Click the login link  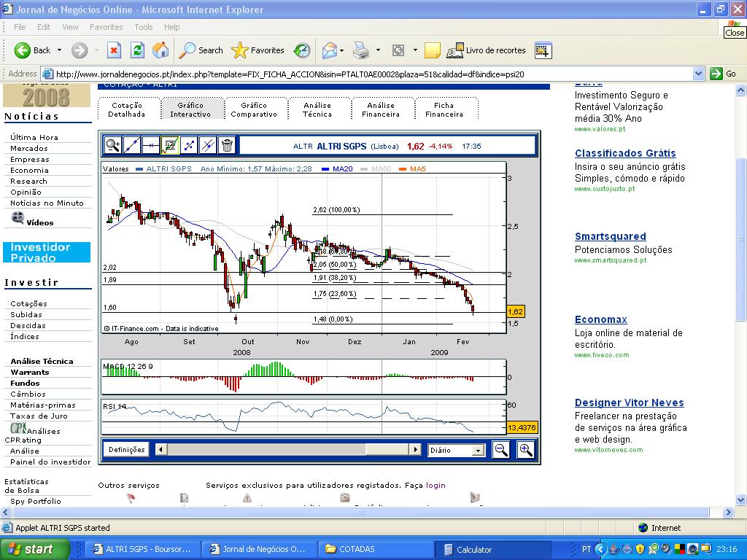point(436,485)
